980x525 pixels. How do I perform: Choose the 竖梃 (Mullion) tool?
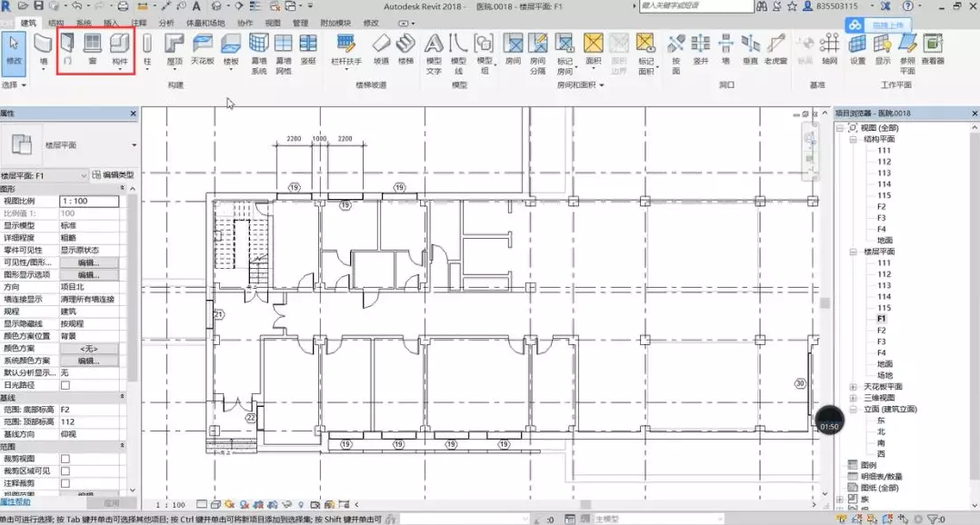pyautogui.click(x=308, y=50)
